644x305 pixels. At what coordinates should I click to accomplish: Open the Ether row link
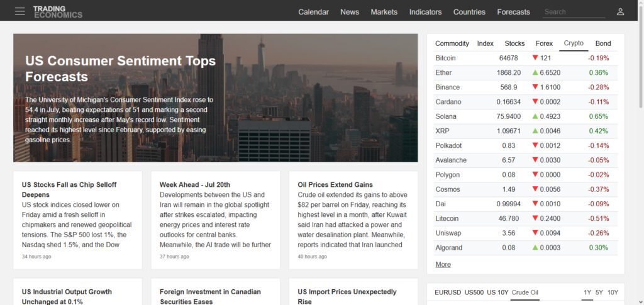pyautogui.click(x=443, y=73)
